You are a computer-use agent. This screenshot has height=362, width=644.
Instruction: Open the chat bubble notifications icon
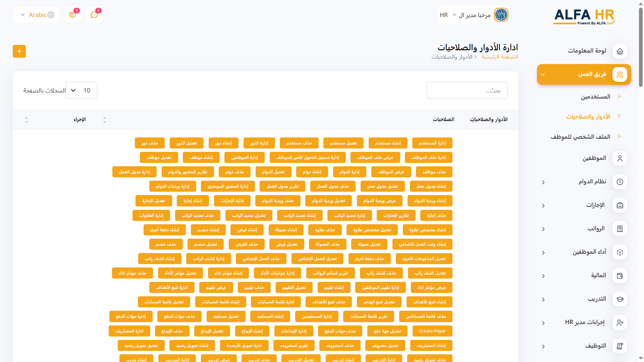(94, 15)
